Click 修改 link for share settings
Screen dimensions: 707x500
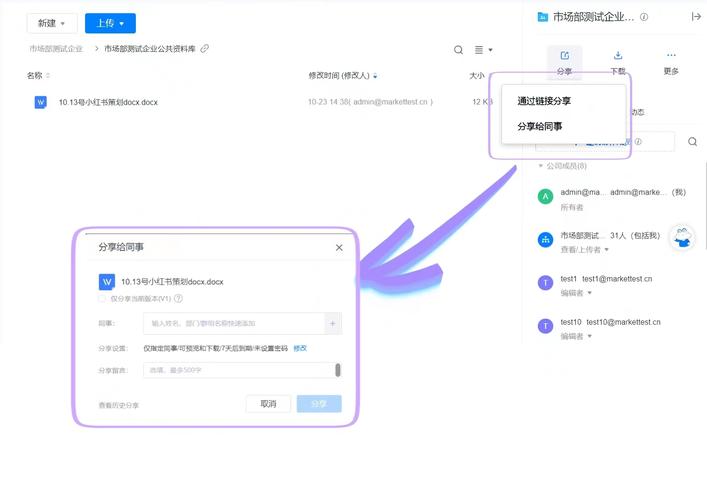(300, 348)
